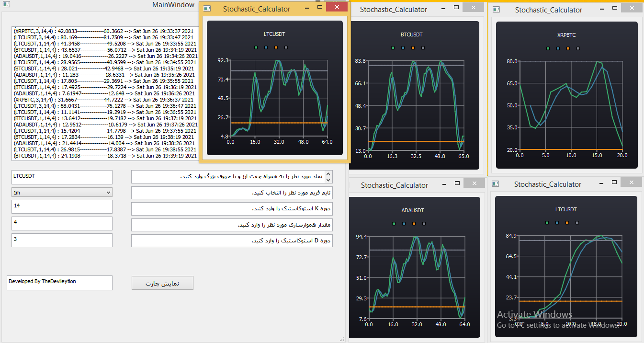Toggle the gray marker on the focused LTCUSDT chart
This screenshot has height=343, width=644.
click(x=286, y=47)
